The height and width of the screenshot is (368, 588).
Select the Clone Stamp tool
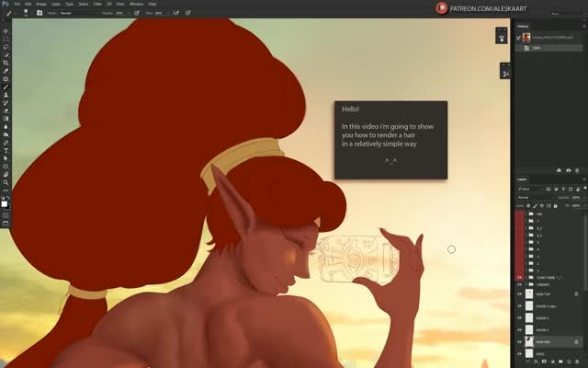6,95
